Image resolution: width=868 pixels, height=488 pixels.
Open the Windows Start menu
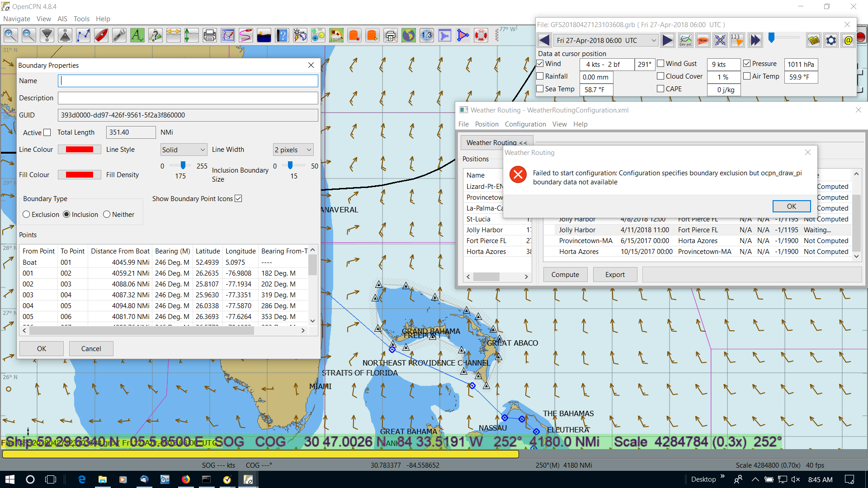[9, 479]
